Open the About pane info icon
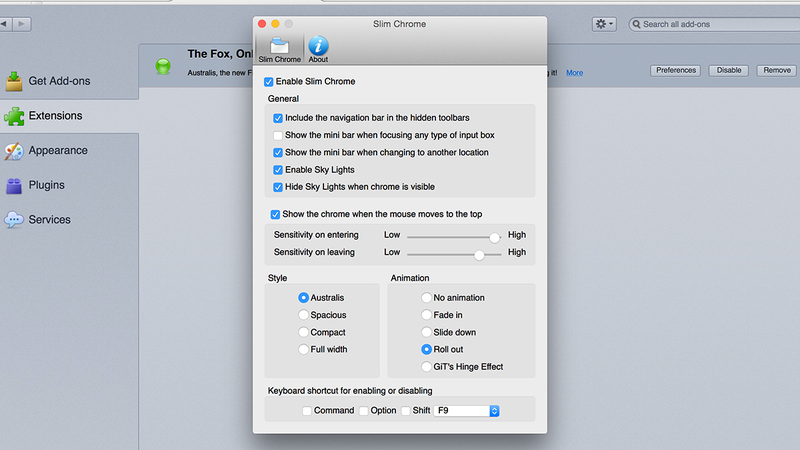800x450 pixels. tap(318, 49)
